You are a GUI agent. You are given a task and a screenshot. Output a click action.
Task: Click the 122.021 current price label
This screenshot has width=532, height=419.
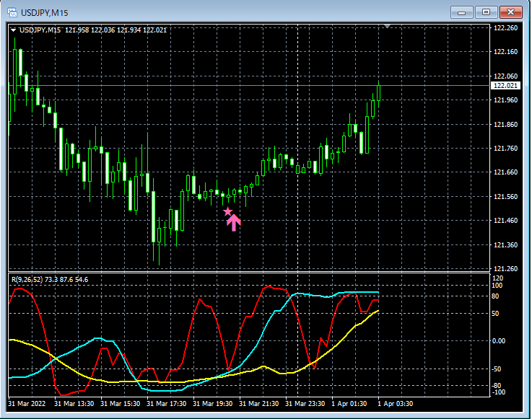(505, 85)
